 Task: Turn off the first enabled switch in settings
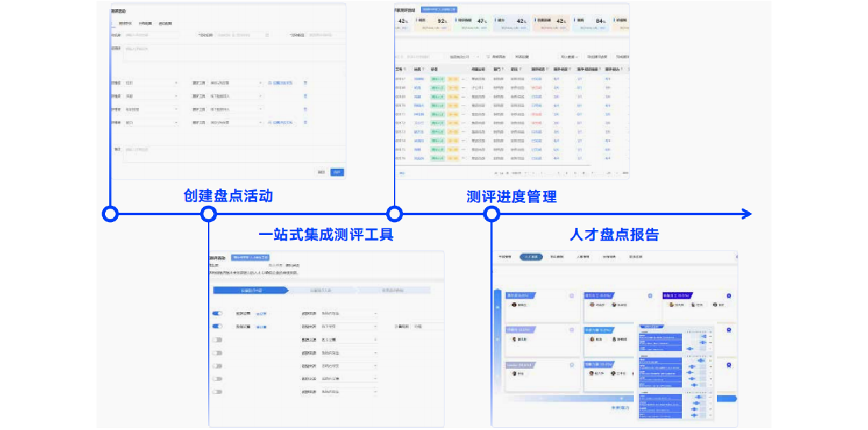pos(217,314)
